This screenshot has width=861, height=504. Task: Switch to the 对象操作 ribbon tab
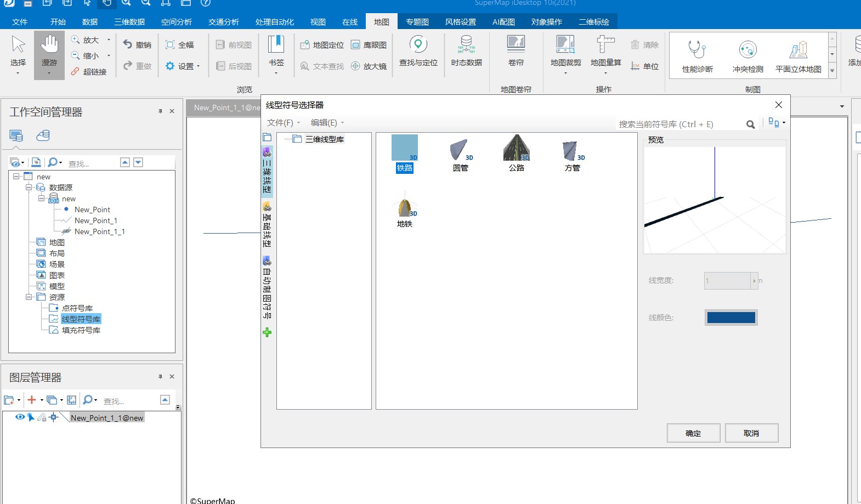[547, 22]
